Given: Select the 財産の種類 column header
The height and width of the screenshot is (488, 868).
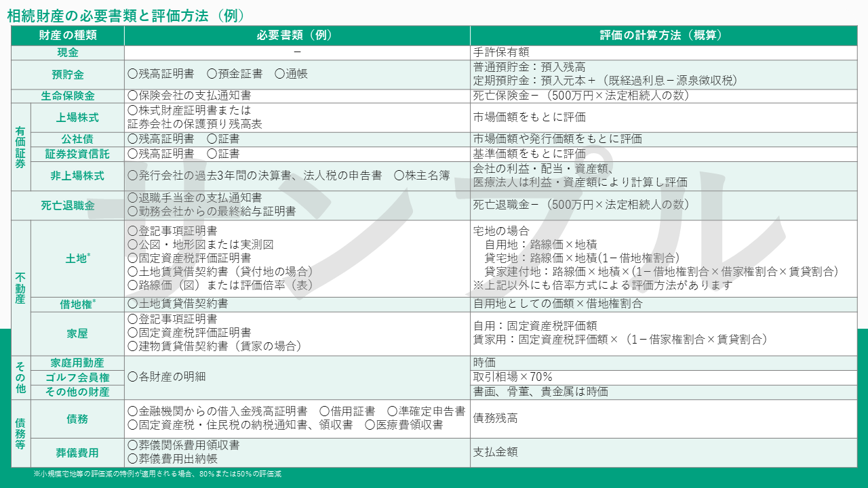Looking at the screenshot, I should [68, 36].
